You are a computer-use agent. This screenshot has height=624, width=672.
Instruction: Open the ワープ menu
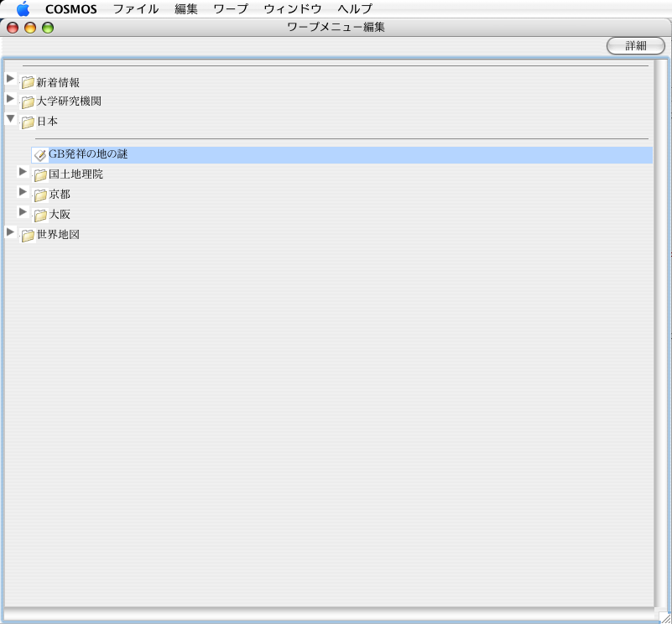tap(230, 9)
